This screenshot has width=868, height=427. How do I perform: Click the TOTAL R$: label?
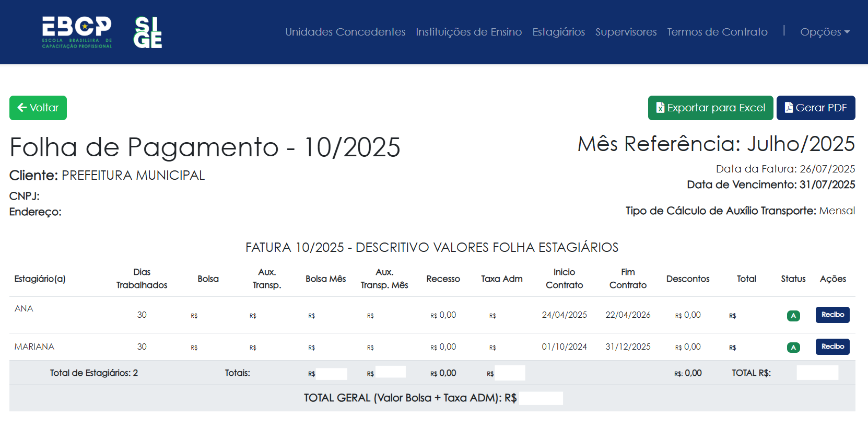pyautogui.click(x=751, y=373)
